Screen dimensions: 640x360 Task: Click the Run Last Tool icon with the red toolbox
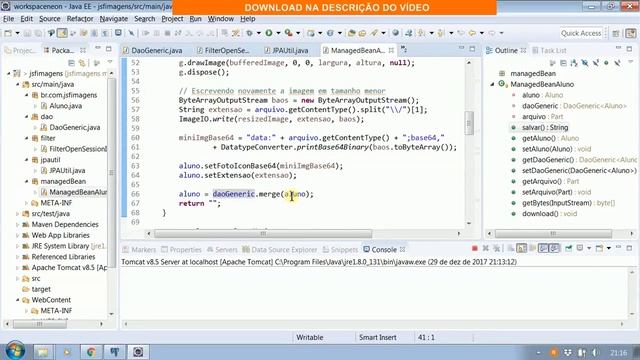click(289, 33)
